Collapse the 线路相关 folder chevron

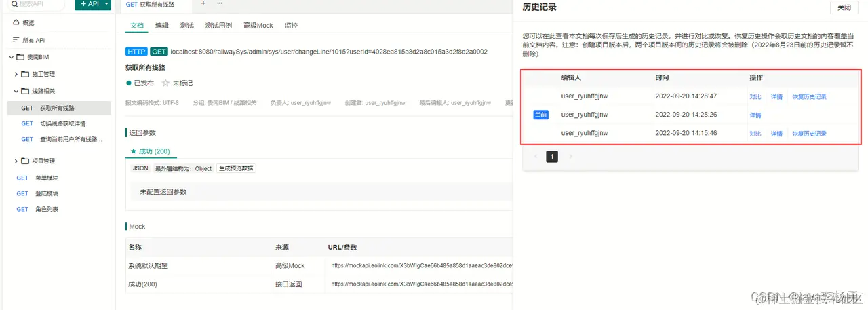[16, 91]
